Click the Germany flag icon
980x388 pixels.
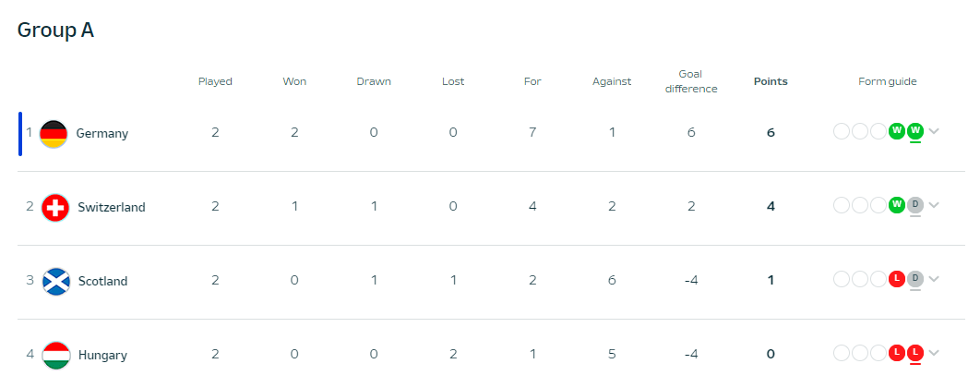[54, 134]
